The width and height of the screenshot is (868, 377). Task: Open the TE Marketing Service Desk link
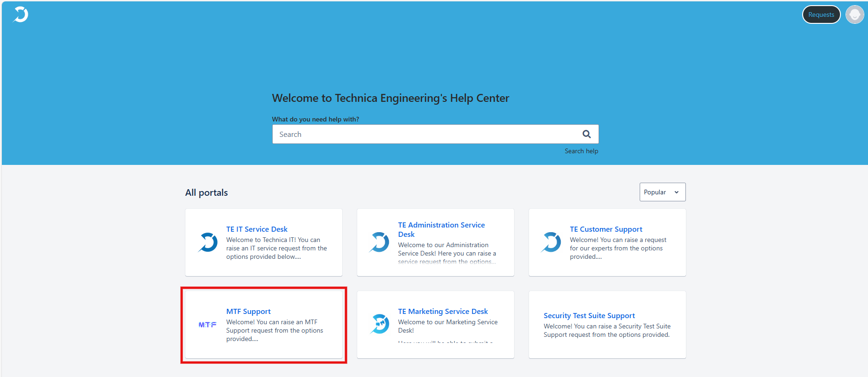tap(443, 311)
